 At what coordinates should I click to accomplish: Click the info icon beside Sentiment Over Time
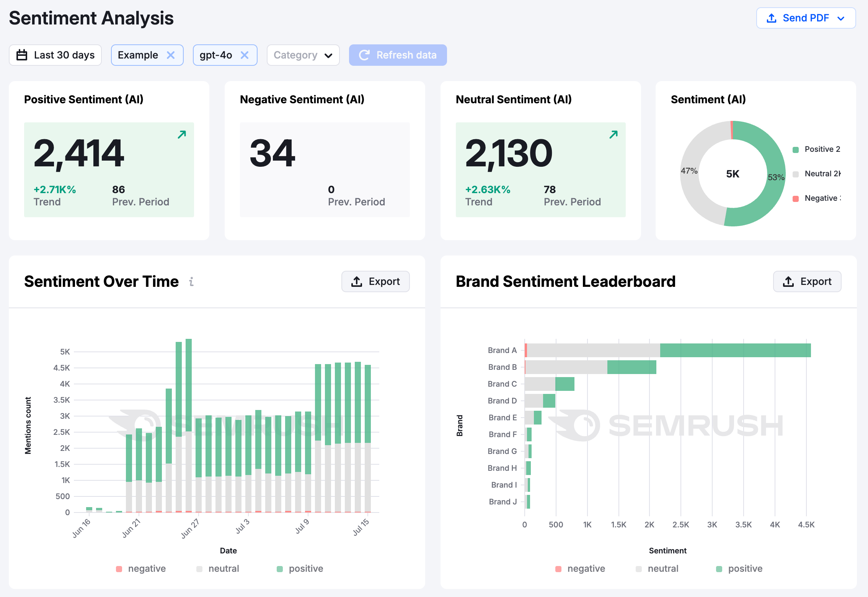tap(192, 281)
